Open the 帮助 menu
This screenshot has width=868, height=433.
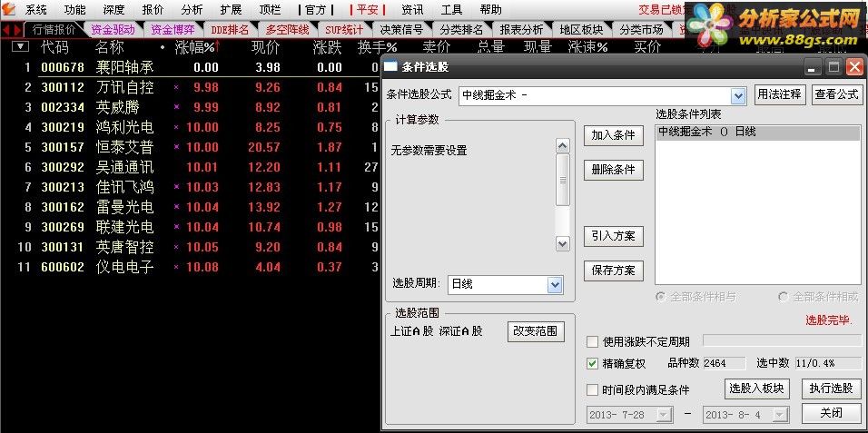point(491,9)
